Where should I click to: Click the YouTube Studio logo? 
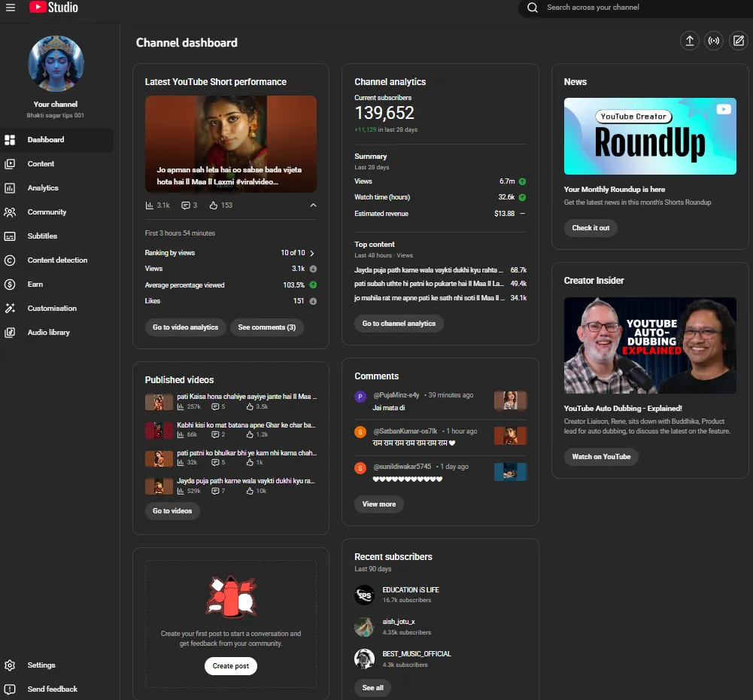(53, 8)
